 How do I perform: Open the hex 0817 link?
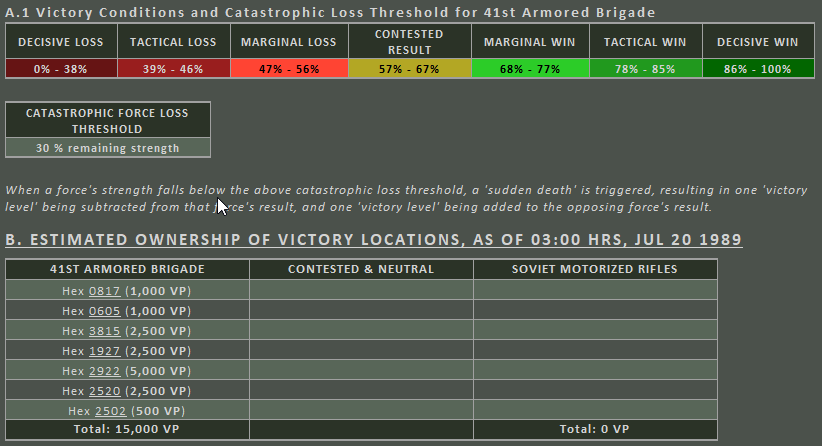pos(104,291)
